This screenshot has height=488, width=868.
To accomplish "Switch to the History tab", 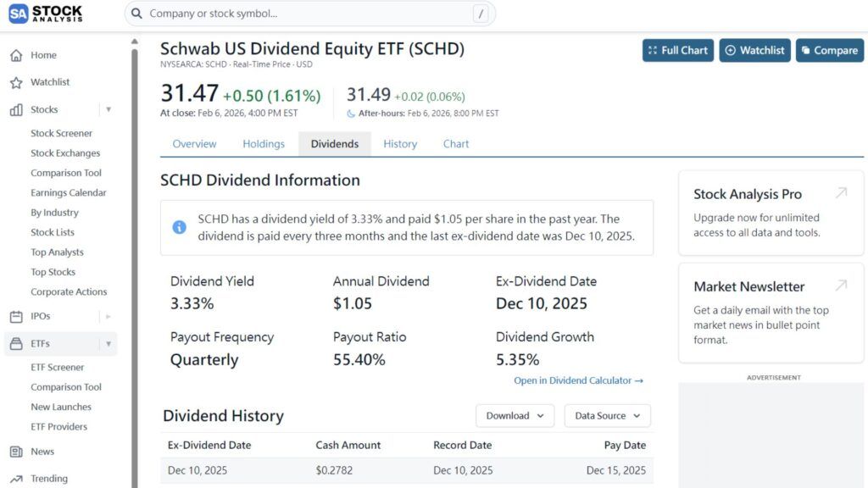I will coord(399,143).
